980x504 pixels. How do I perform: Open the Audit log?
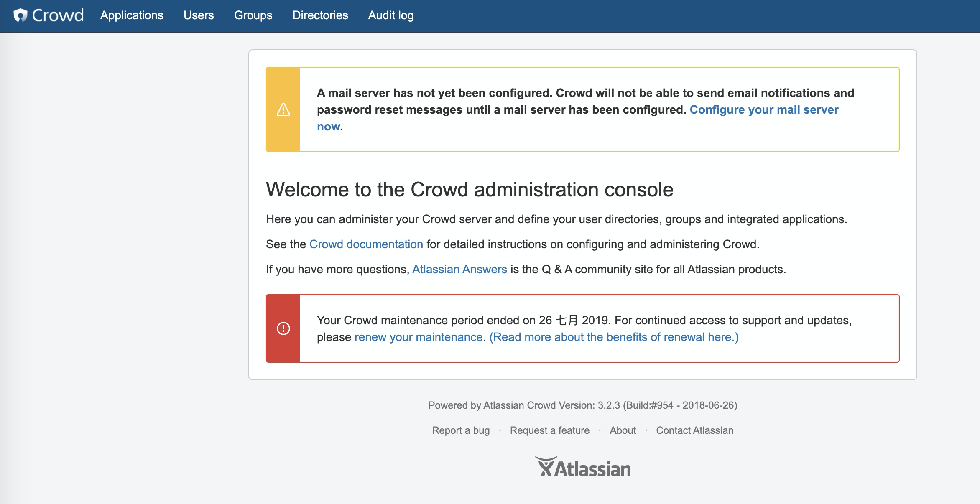[390, 15]
